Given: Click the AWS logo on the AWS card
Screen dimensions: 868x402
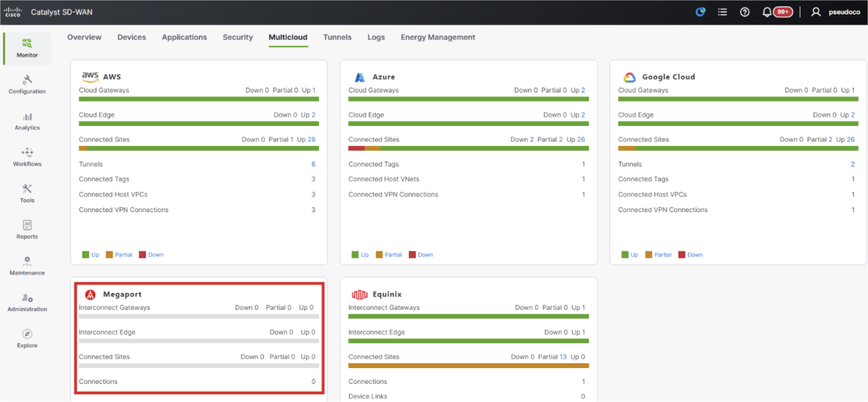Looking at the screenshot, I should pyautogui.click(x=90, y=77).
